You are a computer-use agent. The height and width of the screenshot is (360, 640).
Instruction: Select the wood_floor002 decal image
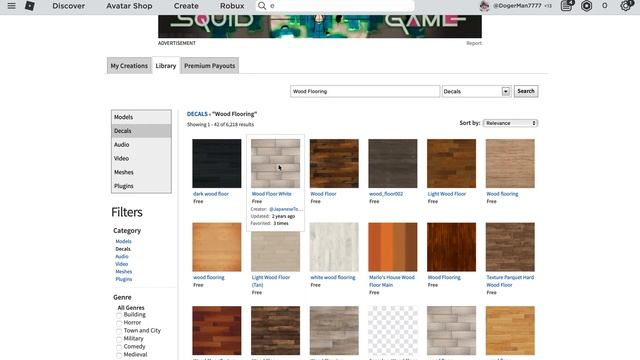[x=393, y=163]
